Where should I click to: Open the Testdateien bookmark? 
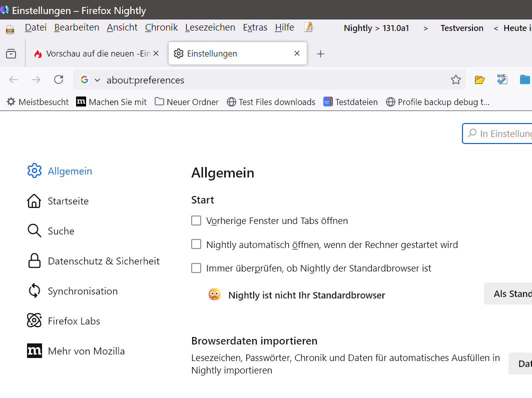tap(350, 102)
